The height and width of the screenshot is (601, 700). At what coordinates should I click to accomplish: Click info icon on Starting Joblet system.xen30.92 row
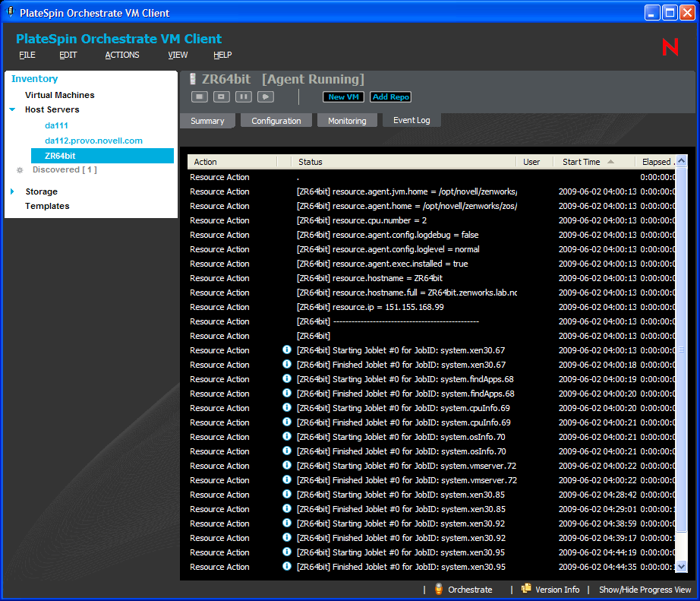(x=287, y=523)
